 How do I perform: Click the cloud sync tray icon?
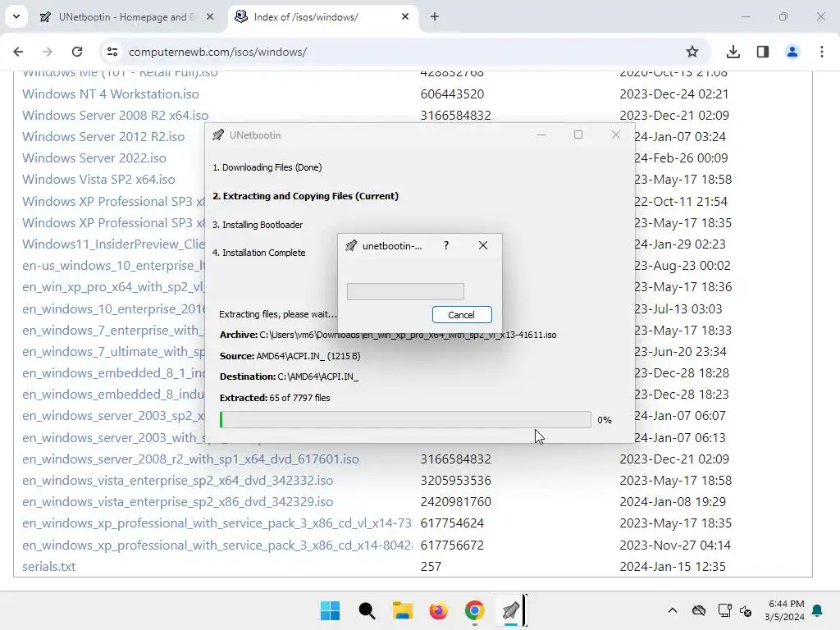pyautogui.click(x=699, y=610)
